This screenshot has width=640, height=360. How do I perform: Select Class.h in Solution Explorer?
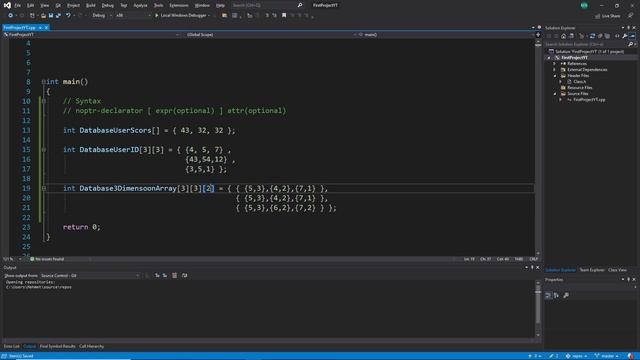pyautogui.click(x=579, y=82)
